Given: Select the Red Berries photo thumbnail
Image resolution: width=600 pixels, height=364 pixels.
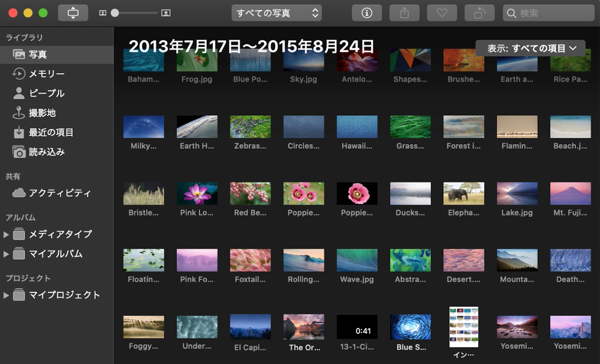Looking at the screenshot, I should pos(250,193).
